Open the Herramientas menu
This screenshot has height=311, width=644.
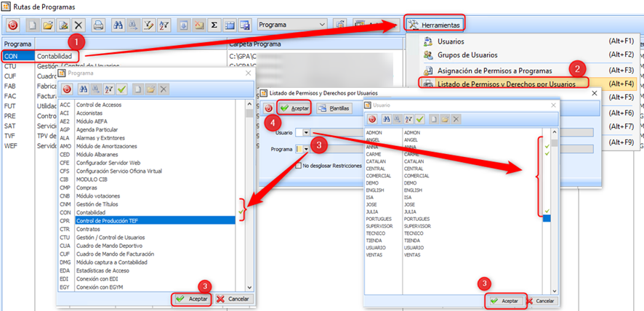coord(435,24)
